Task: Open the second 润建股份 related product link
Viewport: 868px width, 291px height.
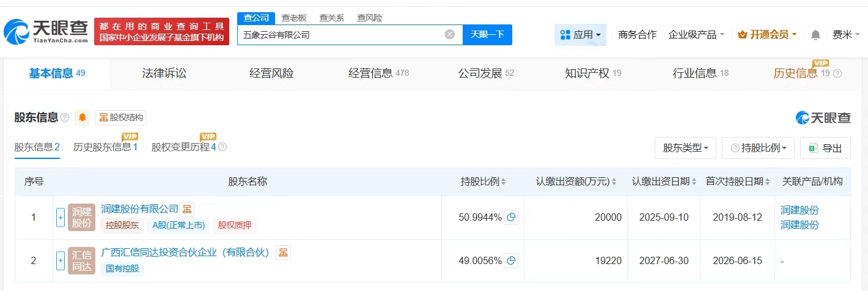Action: (x=800, y=225)
